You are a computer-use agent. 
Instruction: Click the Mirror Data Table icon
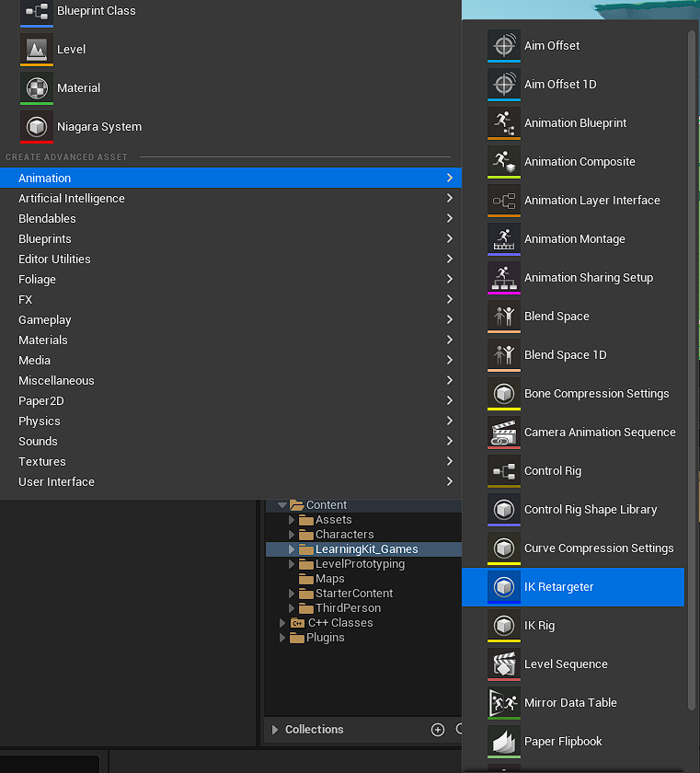point(503,703)
